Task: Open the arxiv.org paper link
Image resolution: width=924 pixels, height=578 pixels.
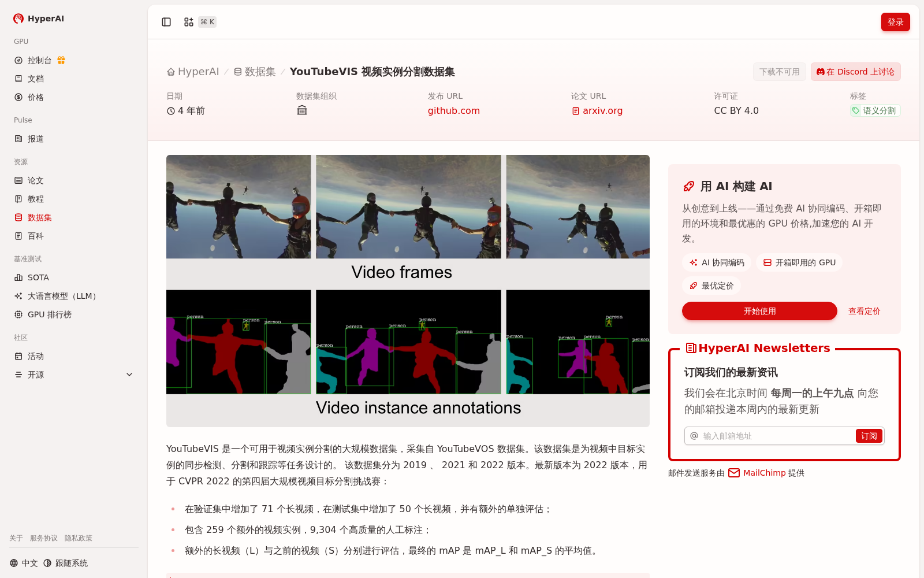Action: (x=602, y=110)
